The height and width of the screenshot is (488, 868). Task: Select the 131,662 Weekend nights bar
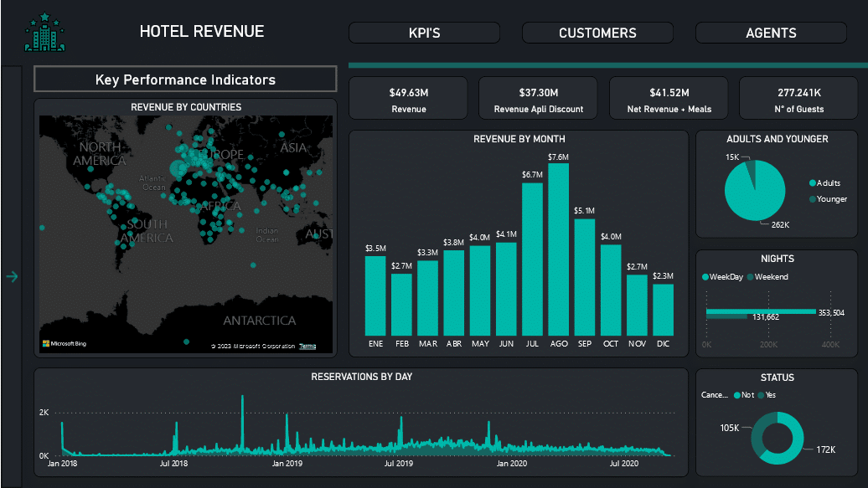[x=727, y=316]
